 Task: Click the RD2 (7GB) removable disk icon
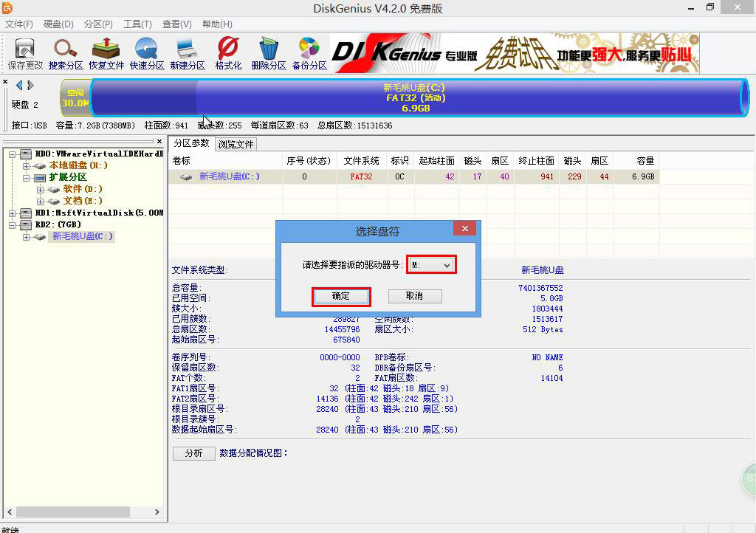click(26, 224)
